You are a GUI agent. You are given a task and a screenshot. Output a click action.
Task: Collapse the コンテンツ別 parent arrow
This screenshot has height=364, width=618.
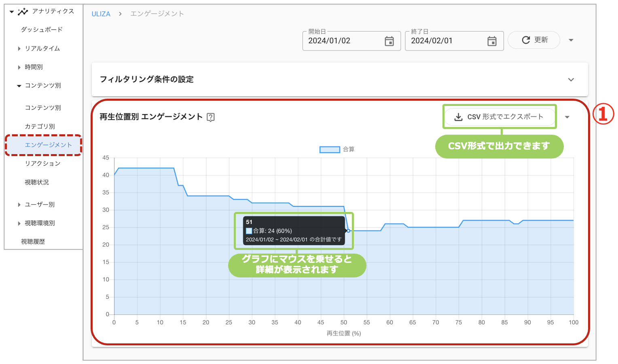[x=19, y=86]
